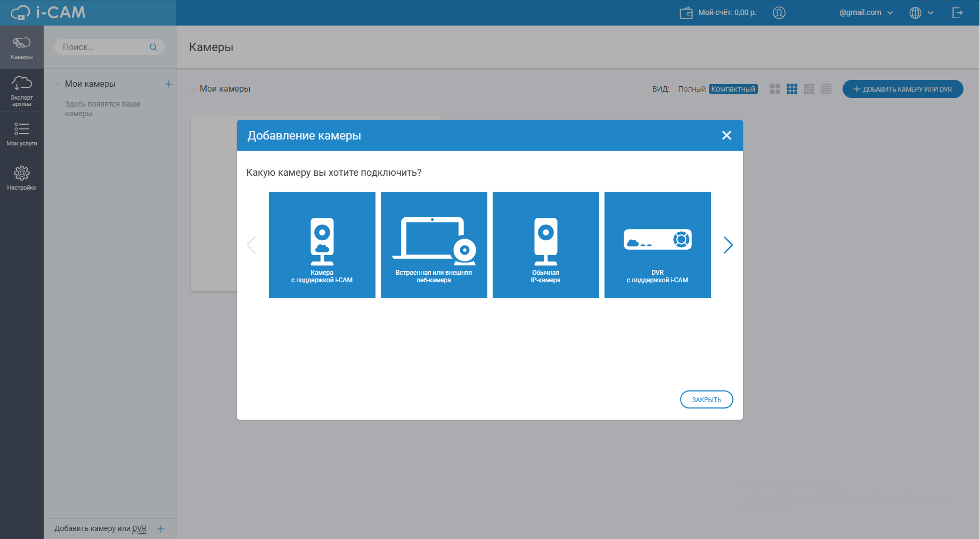The height and width of the screenshot is (539, 980).
Task: Open the Камеры sidebar section
Action: click(22, 47)
